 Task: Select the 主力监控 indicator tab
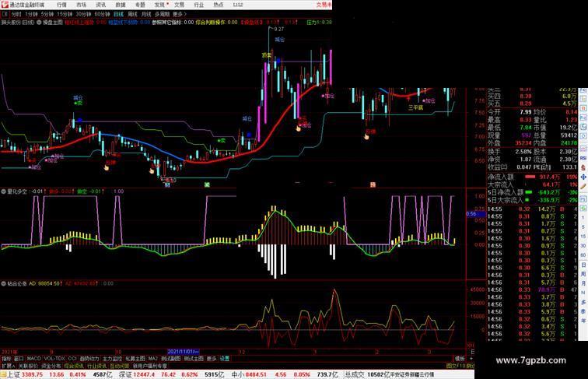coord(113,359)
